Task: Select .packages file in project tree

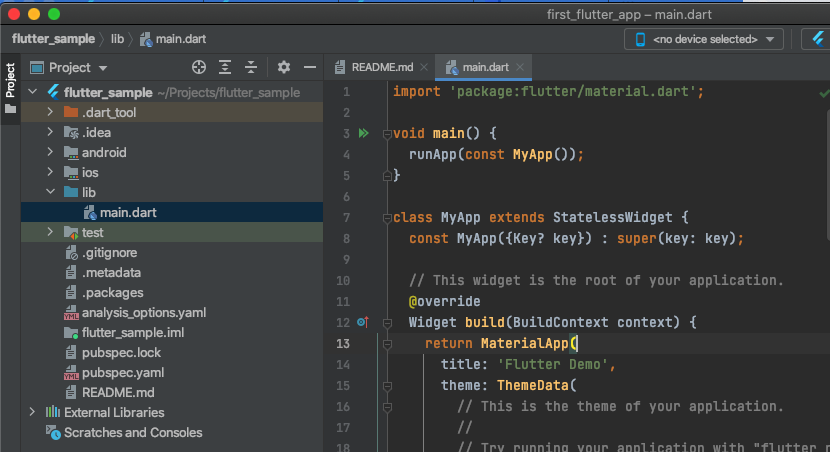Action: point(172,293)
